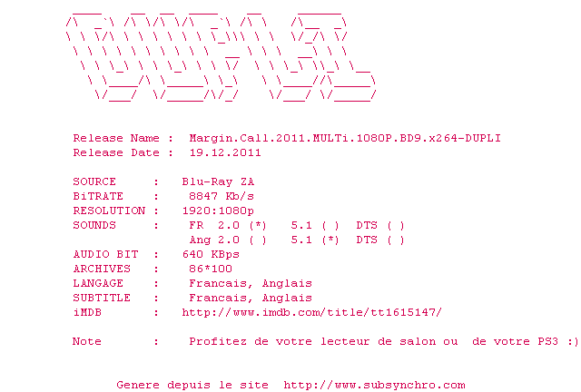581x392 pixels.
Task: Click the 86*100 archives value
Action: tap(211, 269)
